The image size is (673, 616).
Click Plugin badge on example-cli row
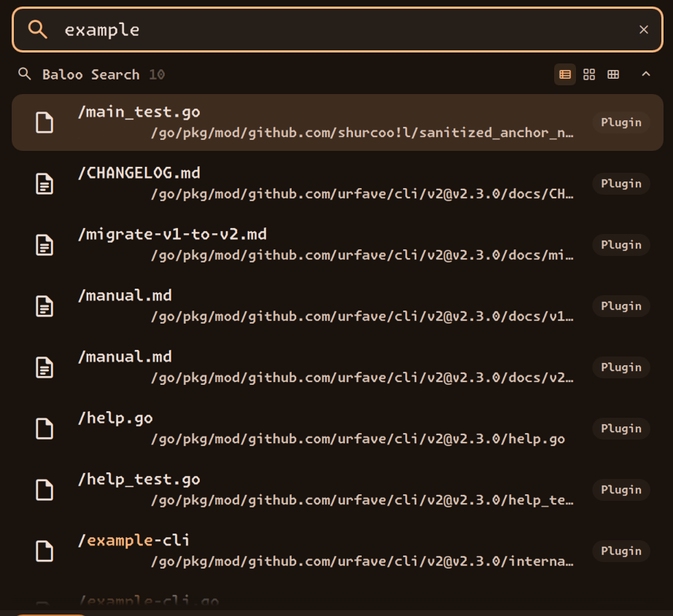pyautogui.click(x=621, y=551)
